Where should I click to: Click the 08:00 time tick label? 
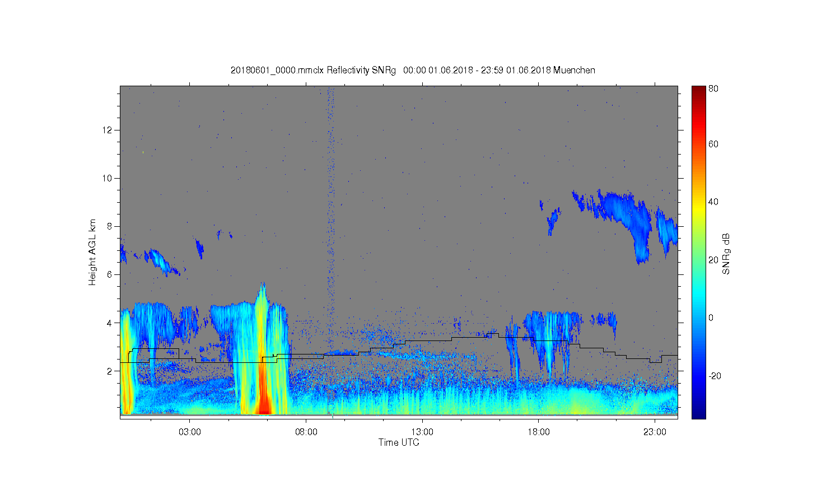306,432
